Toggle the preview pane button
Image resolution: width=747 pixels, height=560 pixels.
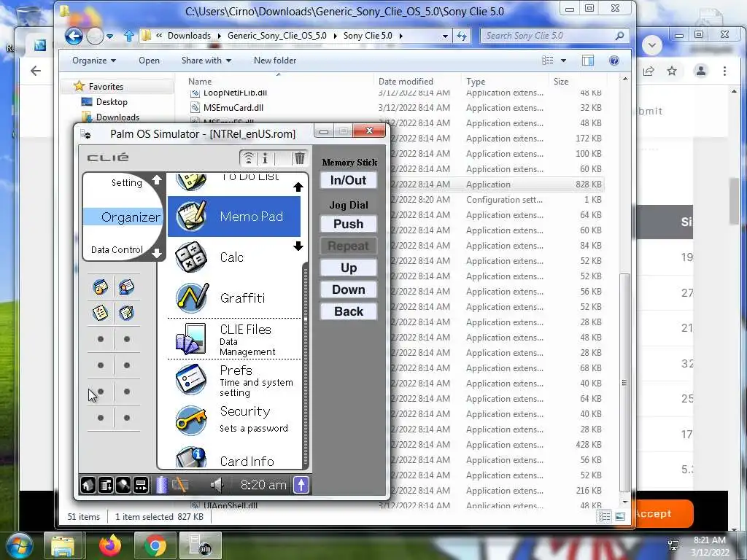pos(588,61)
